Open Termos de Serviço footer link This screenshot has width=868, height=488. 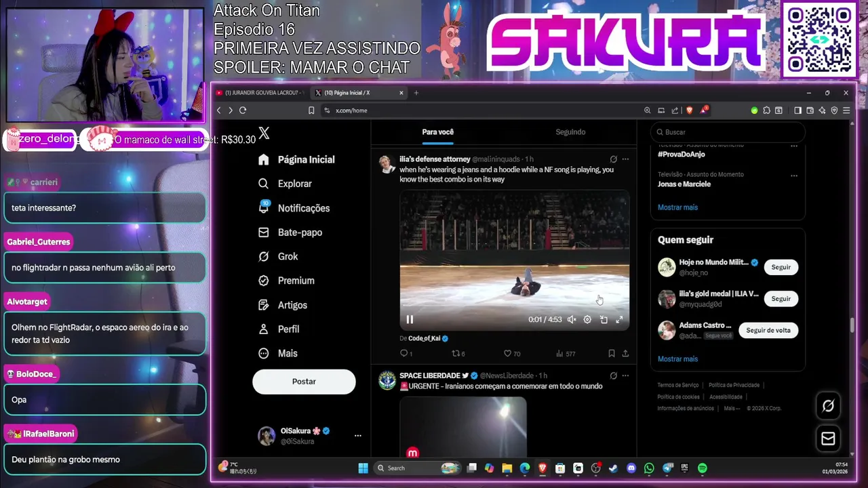coord(677,385)
